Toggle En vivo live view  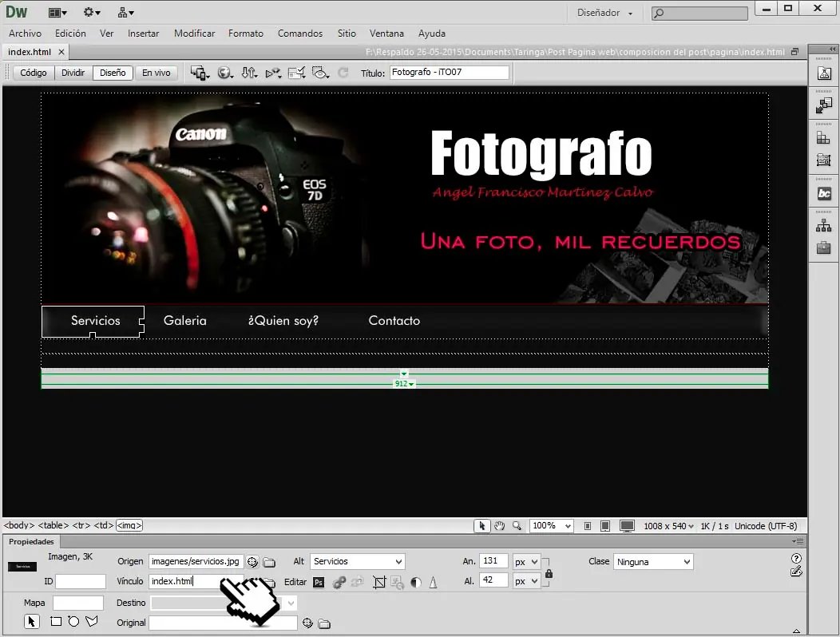point(156,73)
